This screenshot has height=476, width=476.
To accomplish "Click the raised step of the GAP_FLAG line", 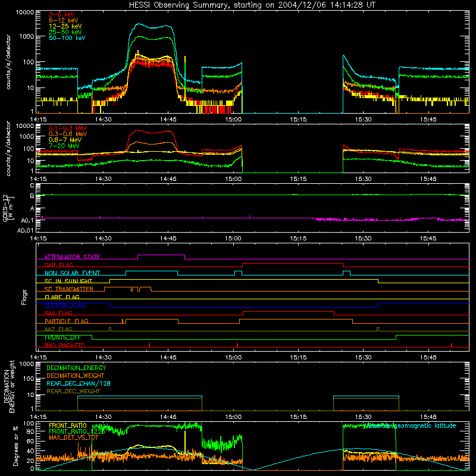I will [293, 263].
